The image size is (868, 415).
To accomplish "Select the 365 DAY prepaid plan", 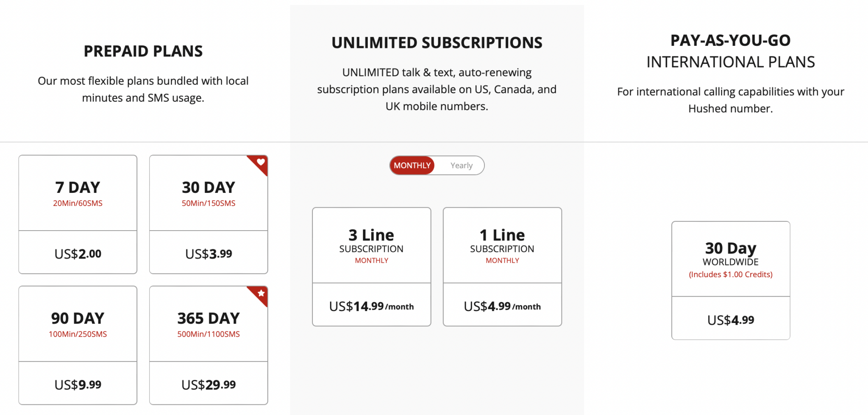I will (x=208, y=324).
